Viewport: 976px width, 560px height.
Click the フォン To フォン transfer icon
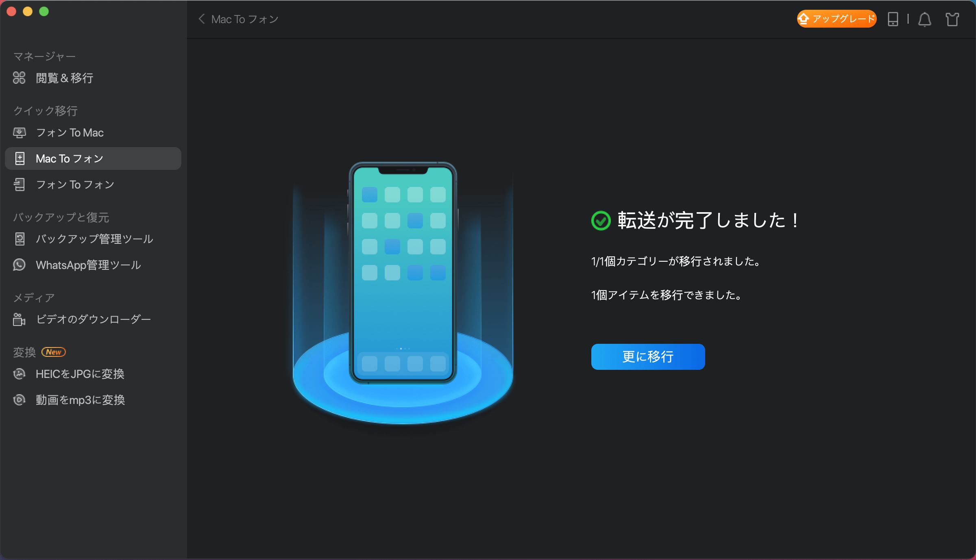tap(19, 185)
